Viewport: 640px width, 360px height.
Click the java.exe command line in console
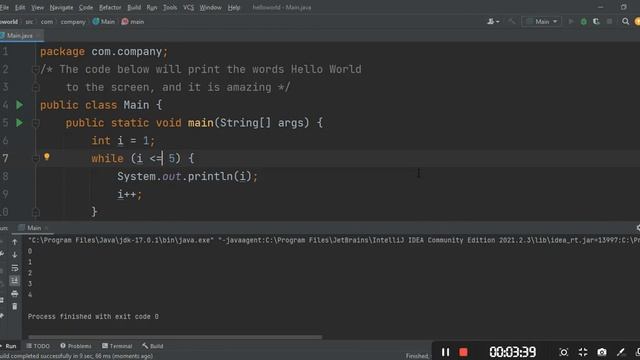click(333, 240)
